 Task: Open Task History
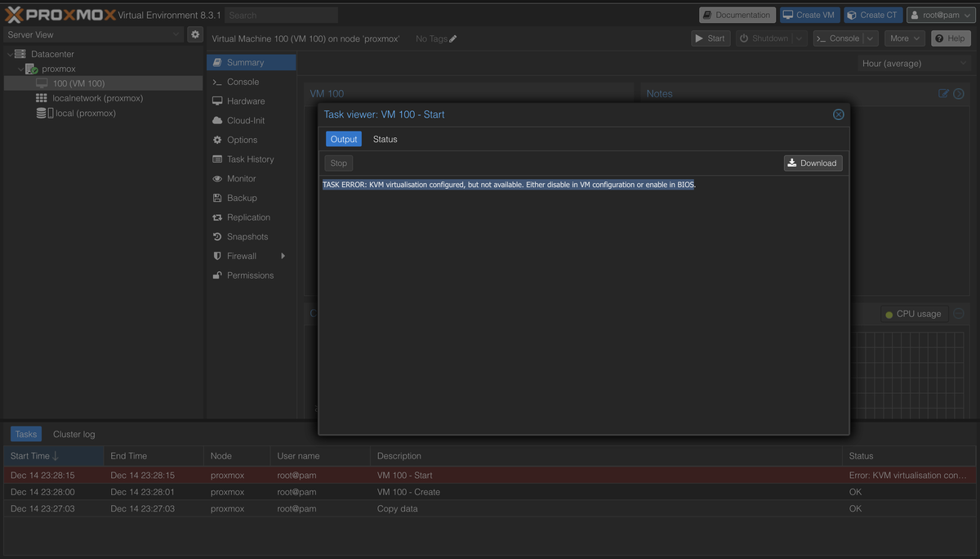(x=252, y=159)
